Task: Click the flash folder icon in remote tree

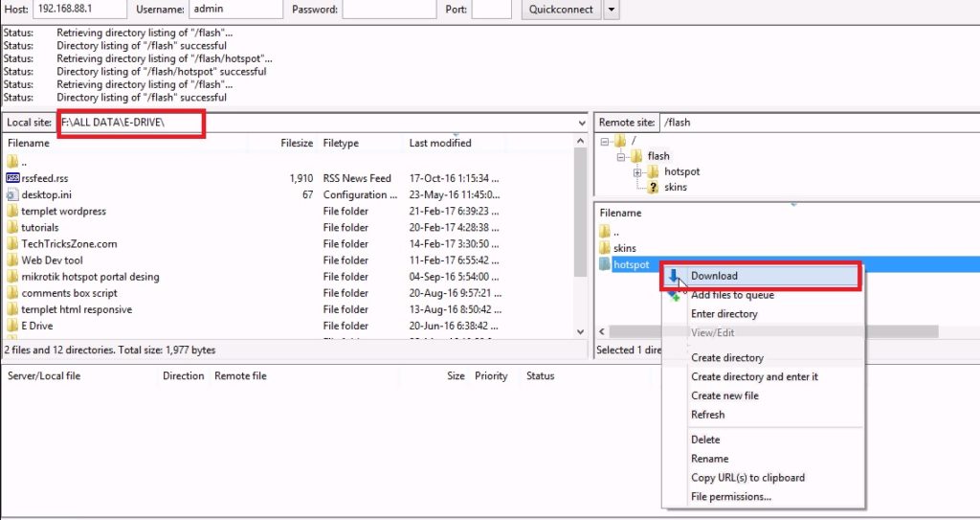Action: point(636,156)
